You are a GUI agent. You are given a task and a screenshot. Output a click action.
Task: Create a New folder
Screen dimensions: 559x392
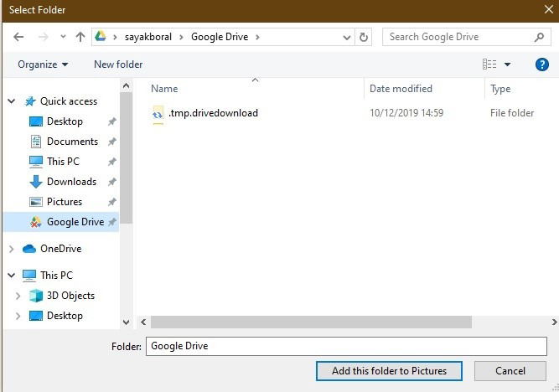[118, 64]
